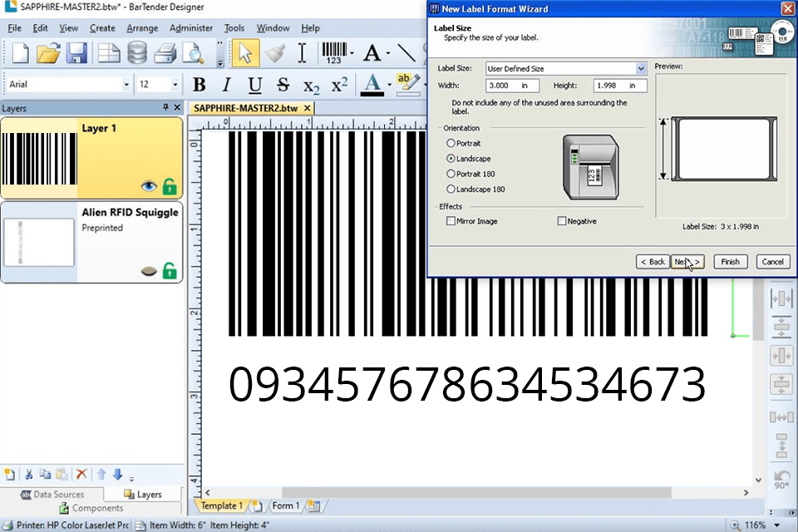Viewport: 798px width, 532px height.
Task: Cut selected layer with scissors icon
Action: (x=29, y=475)
